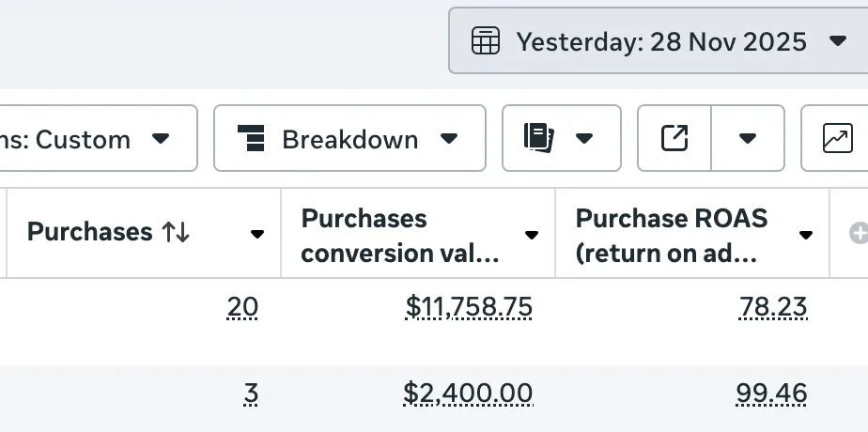The height and width of the screenshot is (432, 868).
Task: Open Purchases column options caret
Action: pos(257,235)
